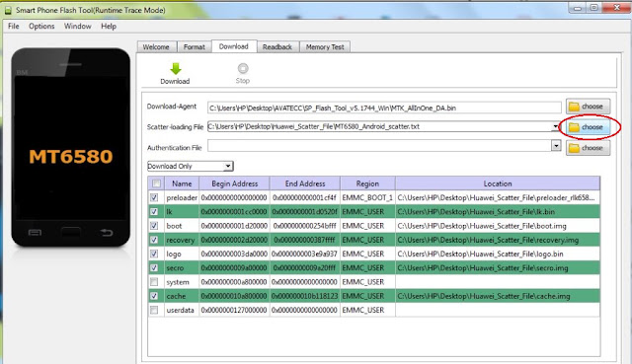Toggle the select-all checkbox in table header

coord(156,183)
